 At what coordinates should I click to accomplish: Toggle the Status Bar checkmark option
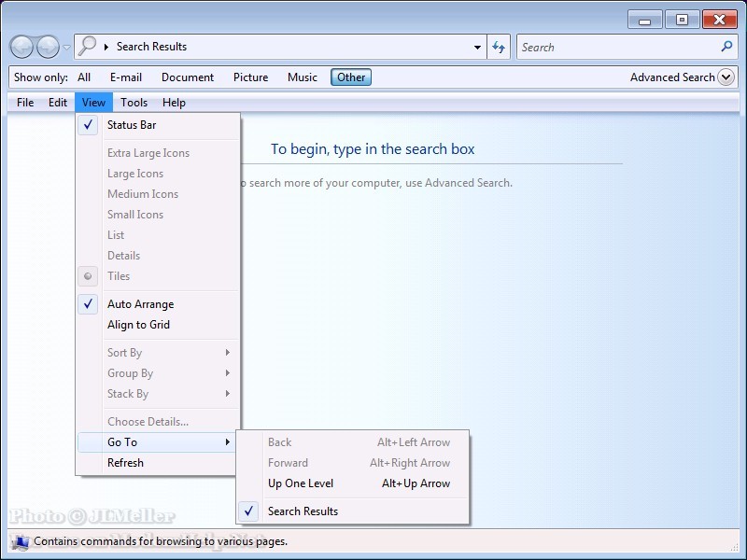point(132,125)
